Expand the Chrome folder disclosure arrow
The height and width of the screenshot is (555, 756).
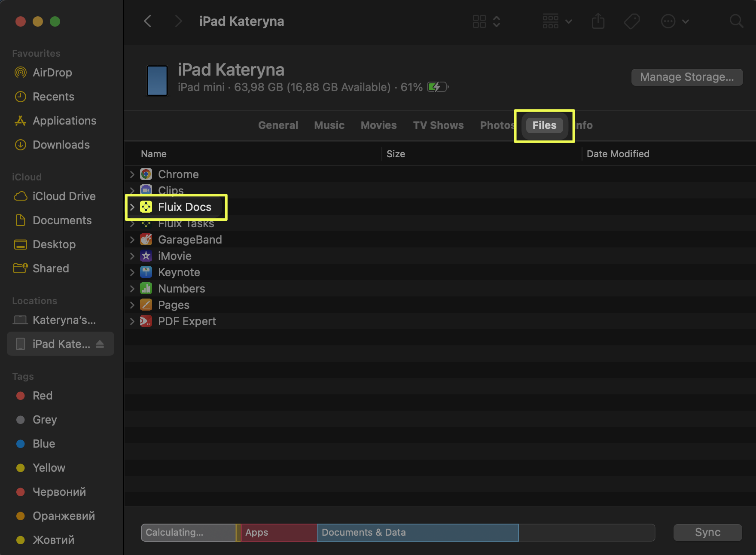(132, 174)
